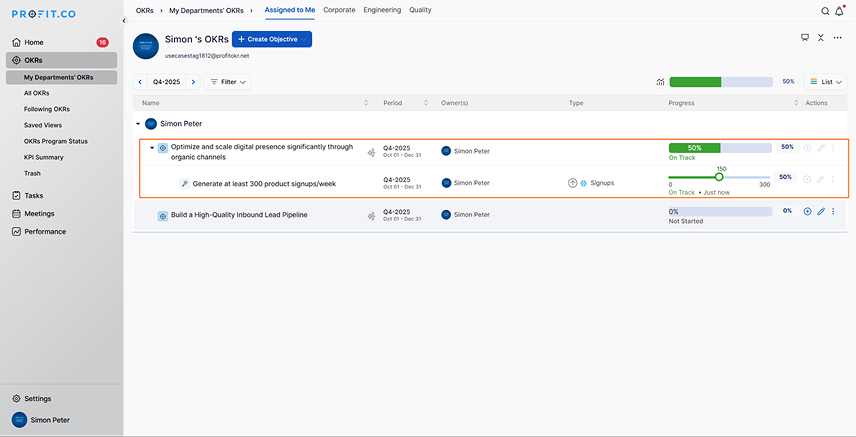856x437 pixels.
Task: Open All OKRs in sidebar
Action: pos(37,93)
